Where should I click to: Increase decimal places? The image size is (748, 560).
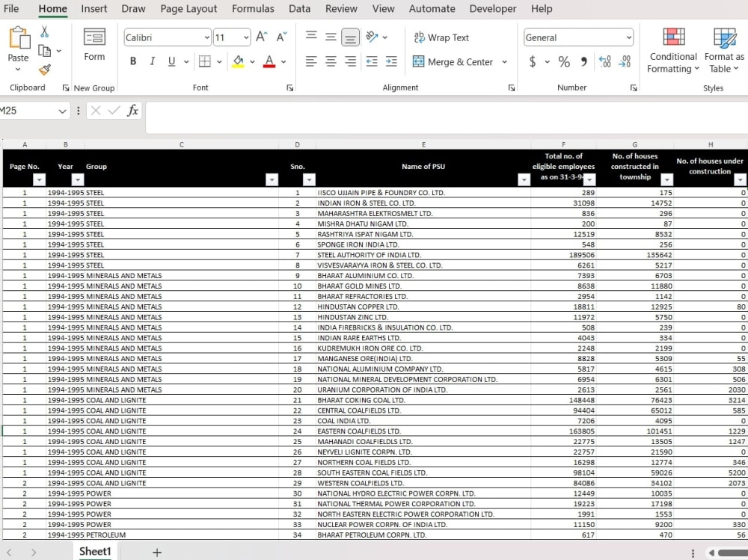tap(604, 63)
